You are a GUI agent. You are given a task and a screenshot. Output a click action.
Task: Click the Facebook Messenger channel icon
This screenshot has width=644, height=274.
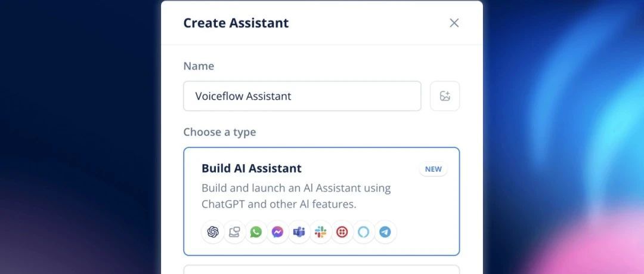tap(277, 232)
